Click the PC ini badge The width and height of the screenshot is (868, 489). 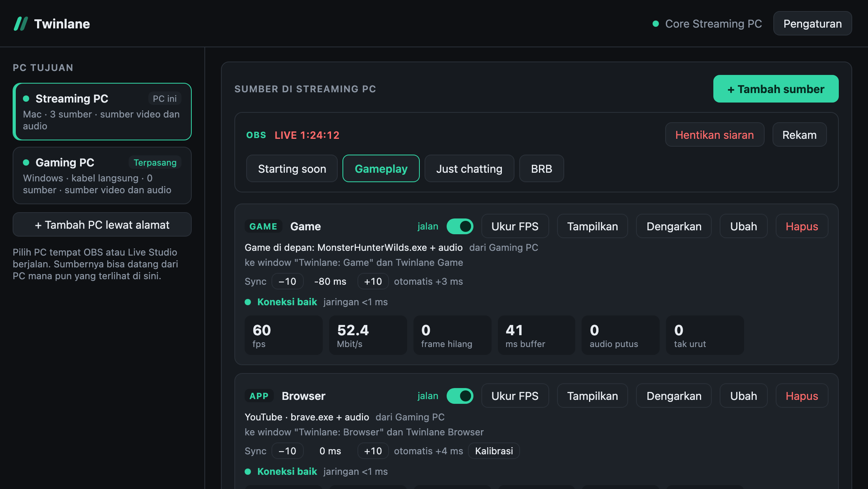[x=165, y=99]
